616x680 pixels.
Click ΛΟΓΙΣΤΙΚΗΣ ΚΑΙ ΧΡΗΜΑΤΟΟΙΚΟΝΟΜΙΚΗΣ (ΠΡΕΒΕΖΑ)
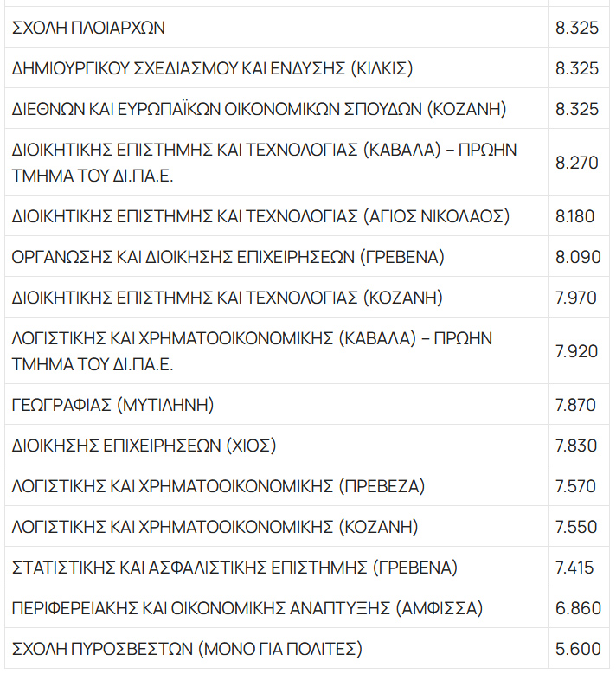click(x=219, y=486)
